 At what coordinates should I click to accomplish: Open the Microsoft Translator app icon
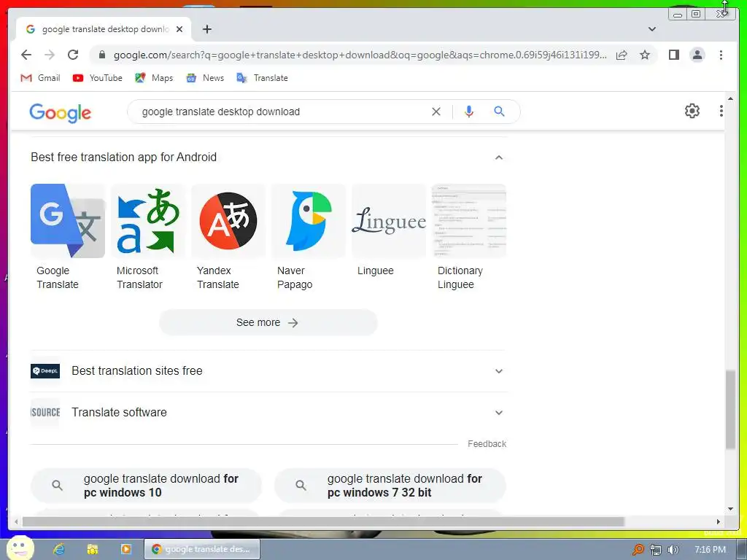click(x=148, y=221)
